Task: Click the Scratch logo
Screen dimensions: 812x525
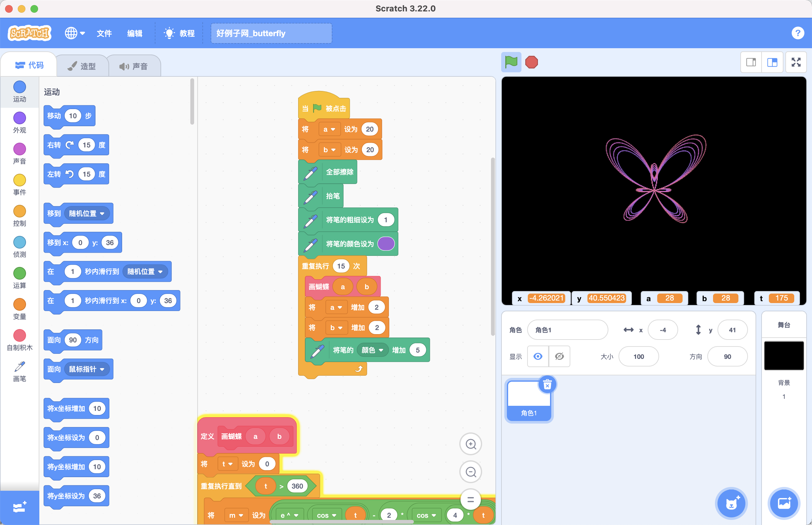Action: (x=30, y=33)
